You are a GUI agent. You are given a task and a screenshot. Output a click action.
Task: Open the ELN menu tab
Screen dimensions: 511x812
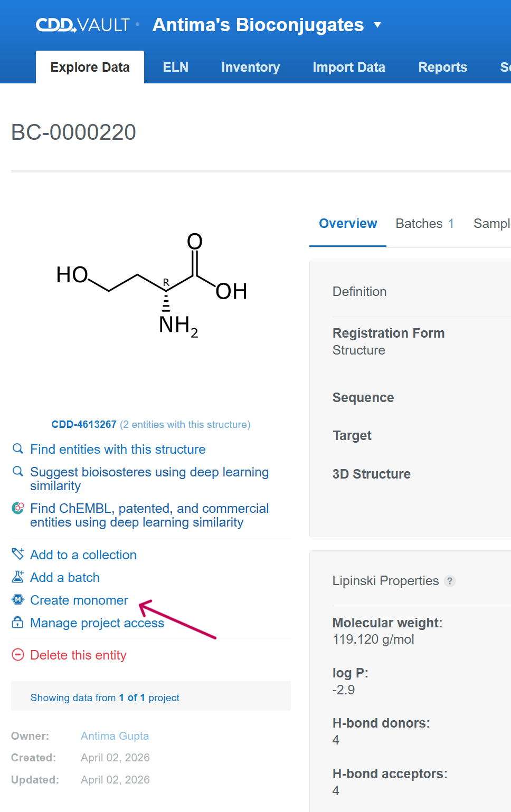[x=176, y=67]
